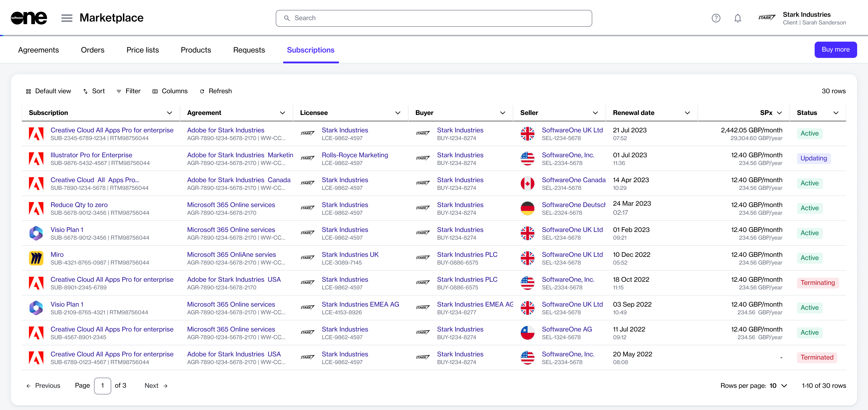This screenshot has height=410, width=868.
Task: Click the SoftwareOne logo
Action: 29,18
